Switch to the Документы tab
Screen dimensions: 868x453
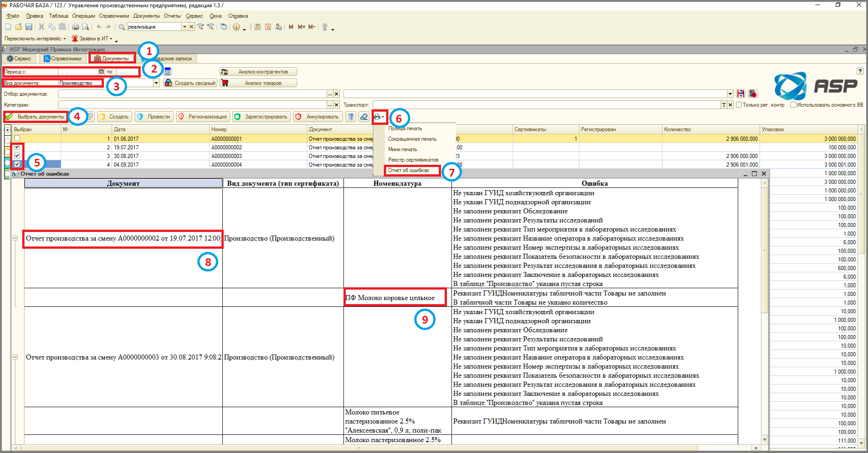112,59
